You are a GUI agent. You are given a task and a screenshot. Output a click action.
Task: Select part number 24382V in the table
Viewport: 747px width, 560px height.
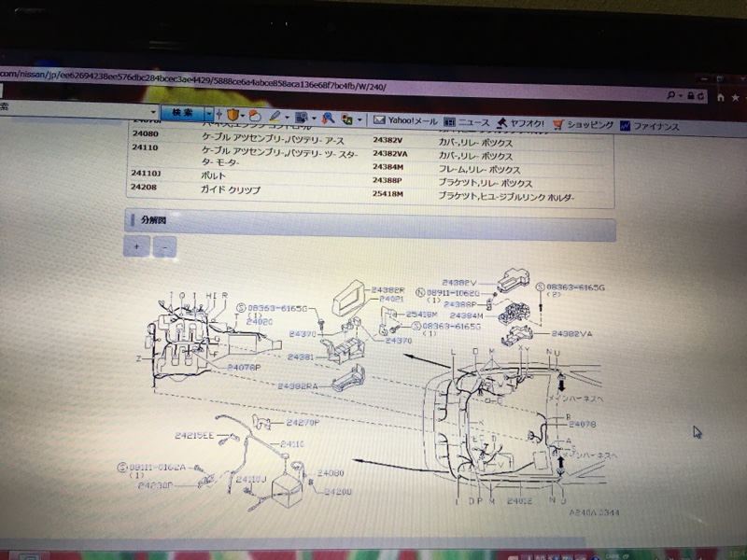[388, 140]
